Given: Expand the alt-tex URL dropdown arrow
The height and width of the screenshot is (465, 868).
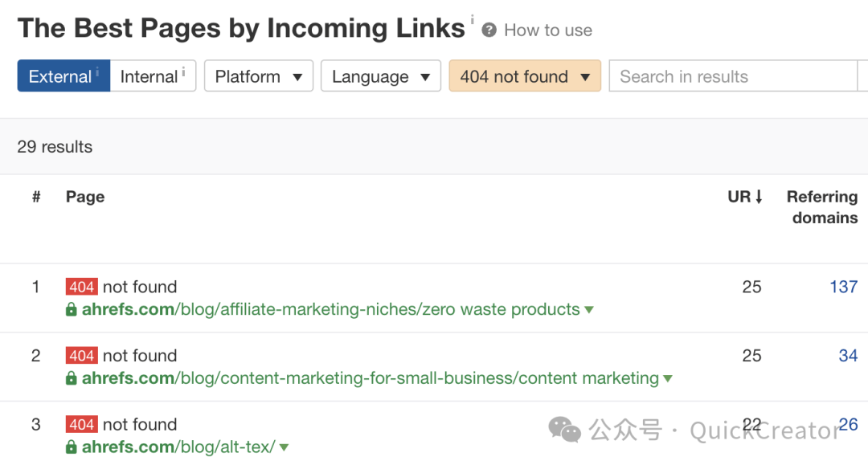Looking at the screenshot, I should (x=285, y=447).
